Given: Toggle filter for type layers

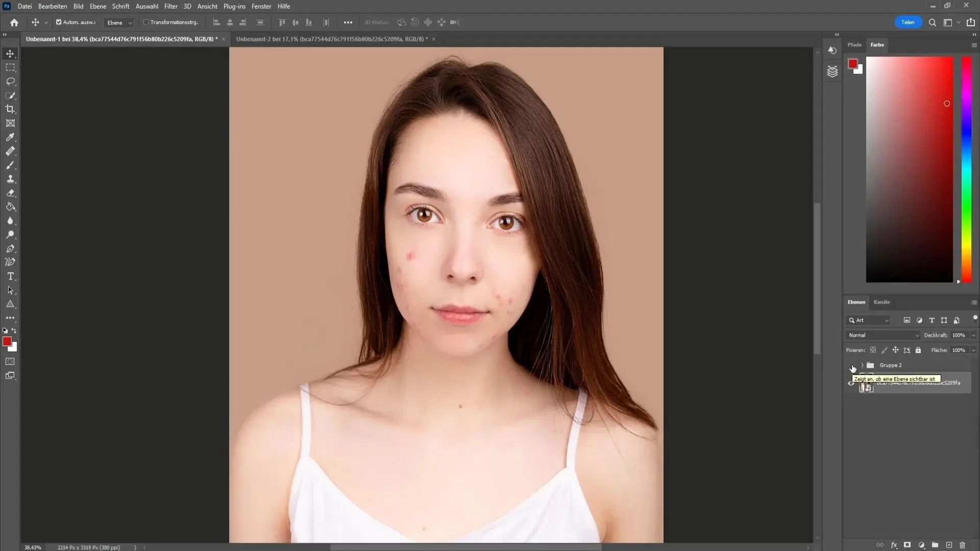Looking at the screenshot, I should coord(932,320).
